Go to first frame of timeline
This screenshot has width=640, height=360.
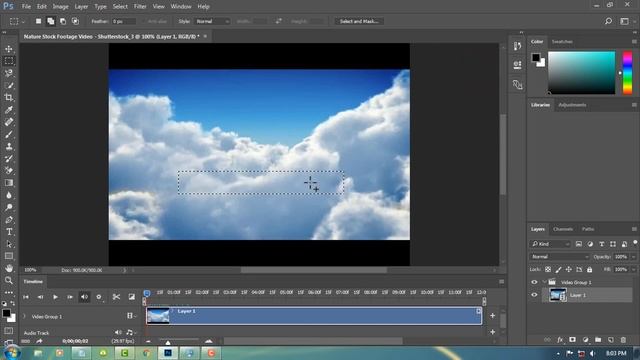[x=26, y=297]
